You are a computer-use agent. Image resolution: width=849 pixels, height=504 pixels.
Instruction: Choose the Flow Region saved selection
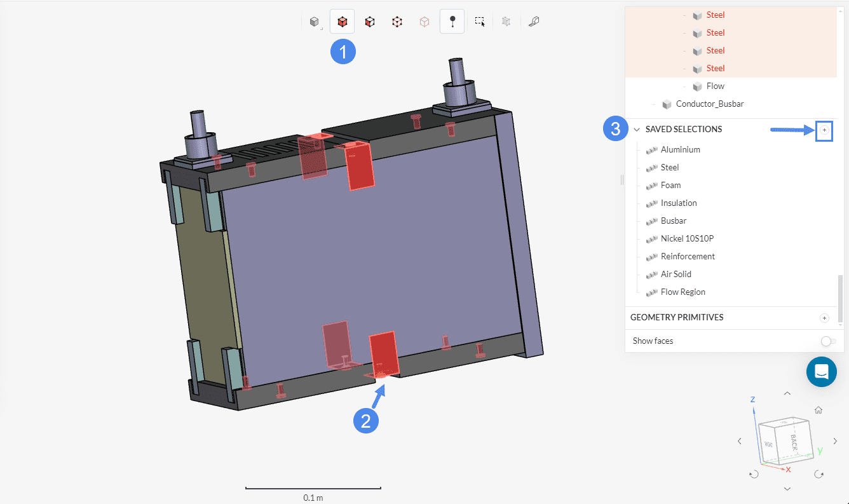pyautogui.click(x=683, y=292)
